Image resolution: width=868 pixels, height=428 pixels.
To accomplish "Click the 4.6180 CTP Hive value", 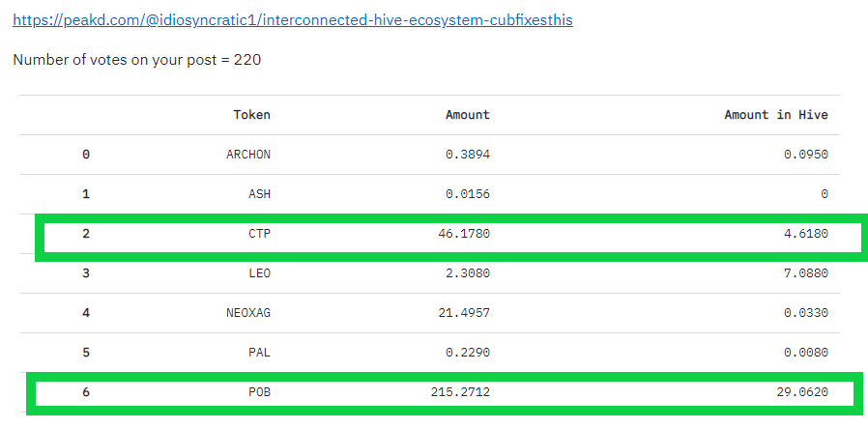I will click(x=806, y=234).
